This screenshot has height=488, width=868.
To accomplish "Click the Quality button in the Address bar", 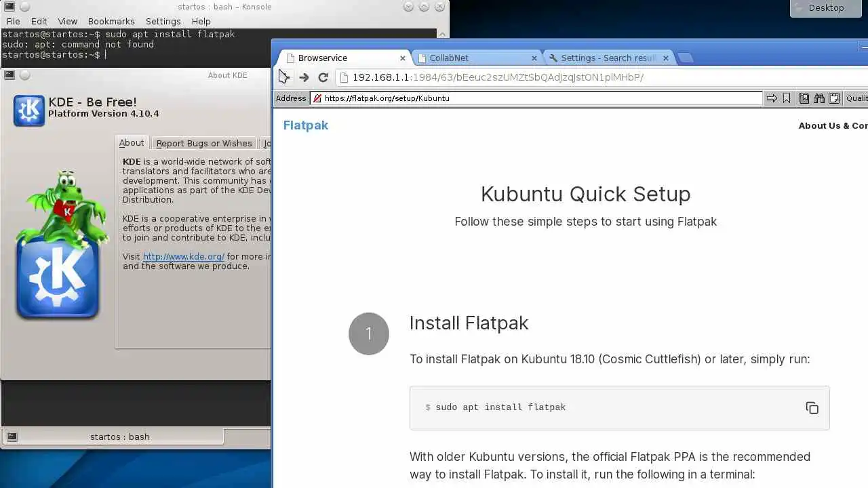I will point(856,98).
